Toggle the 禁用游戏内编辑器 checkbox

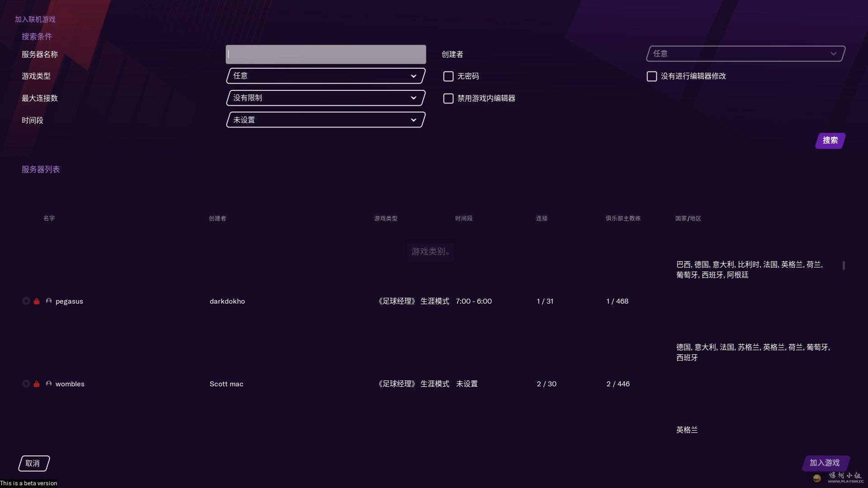(x=448, y=99)
